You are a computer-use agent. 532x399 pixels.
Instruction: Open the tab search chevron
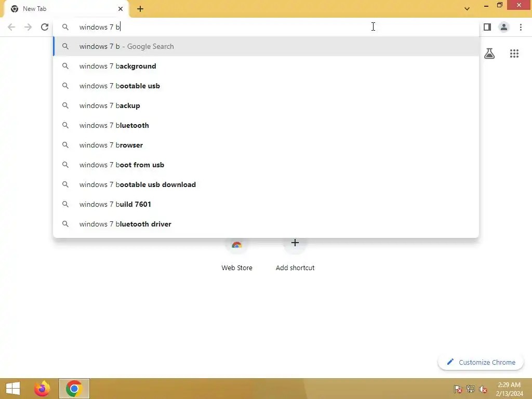(467, 9)
